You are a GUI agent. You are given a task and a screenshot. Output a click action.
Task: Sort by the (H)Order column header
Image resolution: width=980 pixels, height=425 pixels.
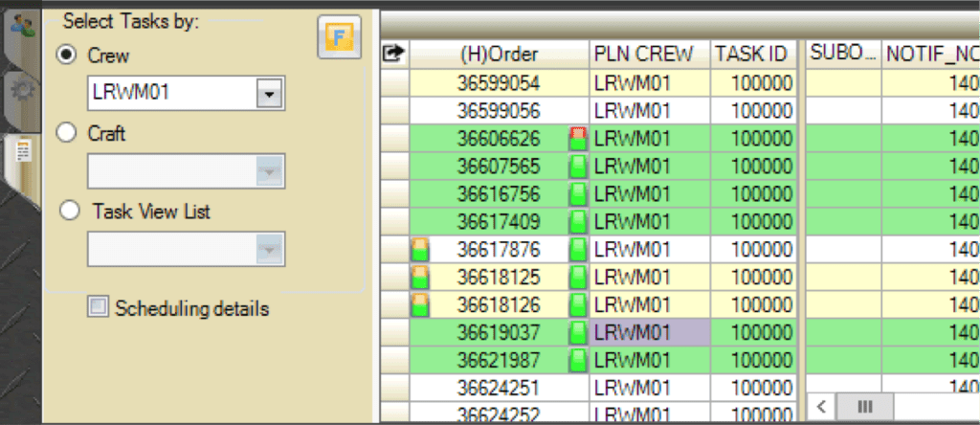click(499, 55)
